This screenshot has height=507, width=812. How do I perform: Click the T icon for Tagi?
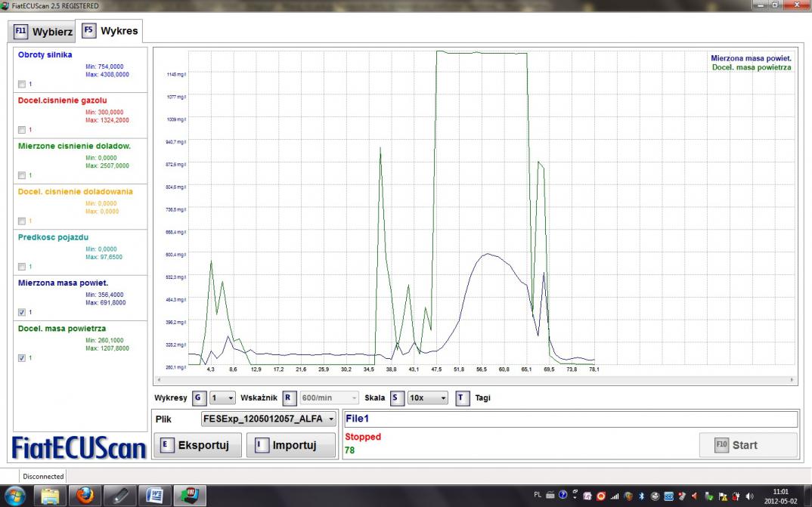(463, 398)
